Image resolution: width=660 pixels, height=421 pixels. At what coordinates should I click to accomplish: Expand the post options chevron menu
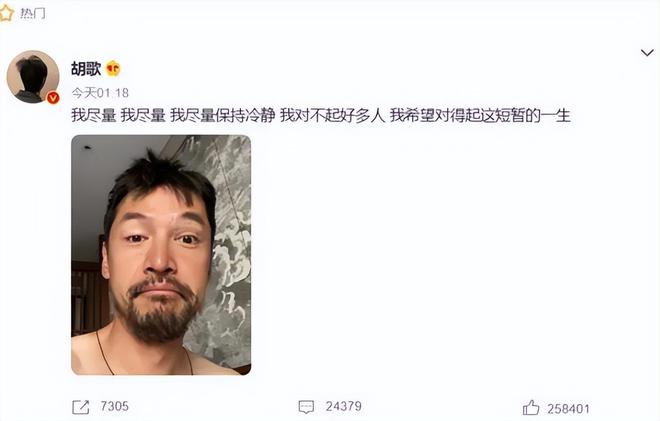pyautogui.click(x=647, y=53)
